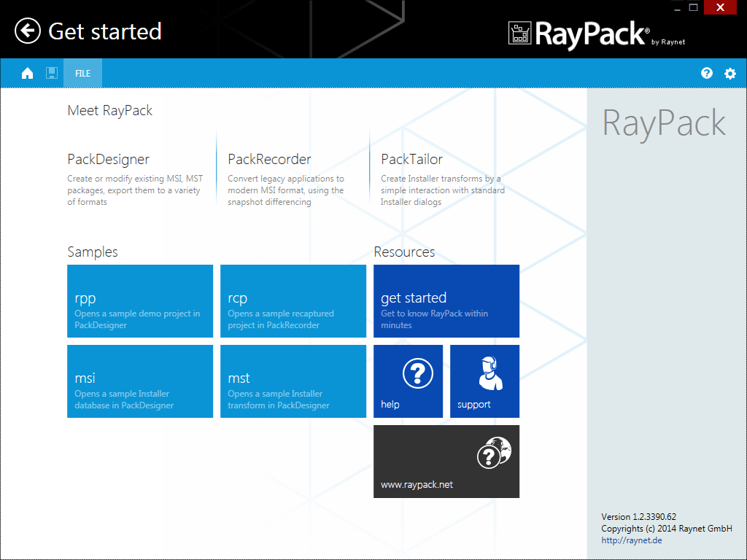Click the Save icon next to Home

(x=52, y=73)
